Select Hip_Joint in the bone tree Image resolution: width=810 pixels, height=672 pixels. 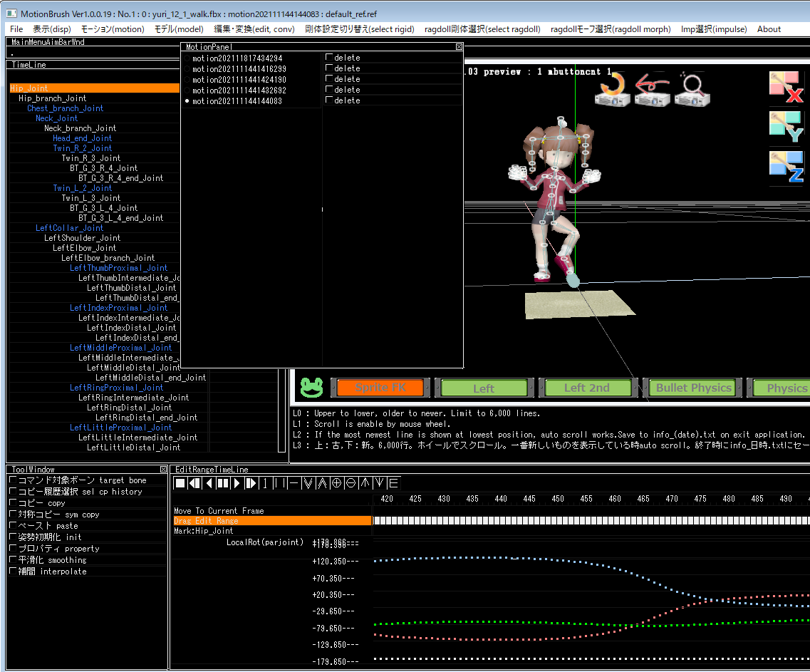pos(28,88)
